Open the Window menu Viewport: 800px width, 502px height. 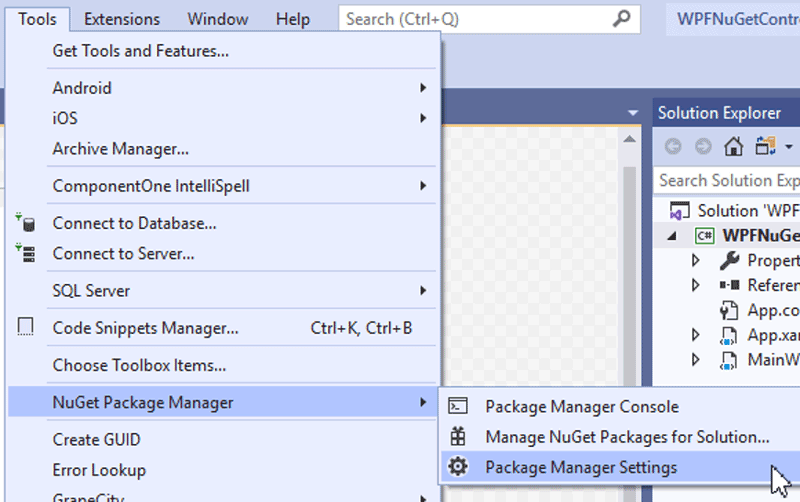pyautogui.click(x=218, y=19)
